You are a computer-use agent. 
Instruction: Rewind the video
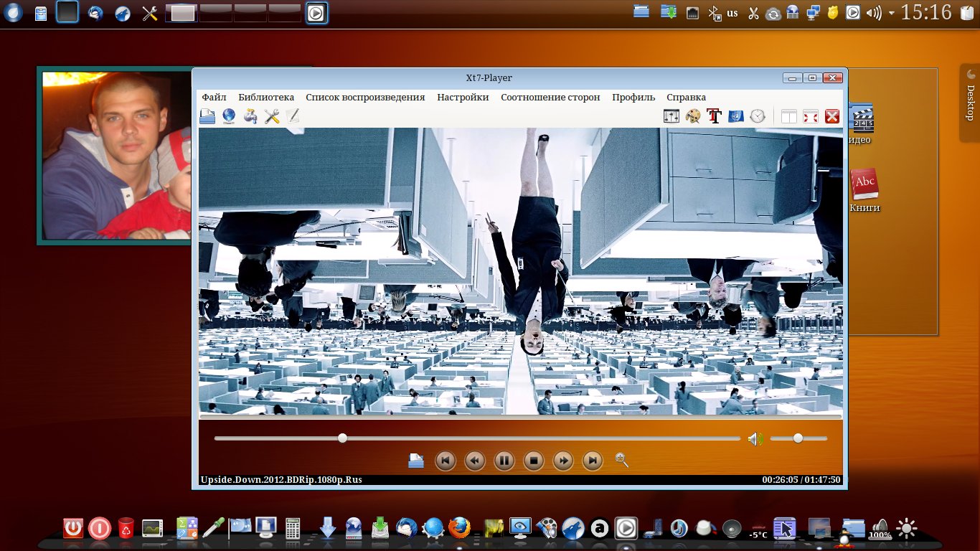475,461
